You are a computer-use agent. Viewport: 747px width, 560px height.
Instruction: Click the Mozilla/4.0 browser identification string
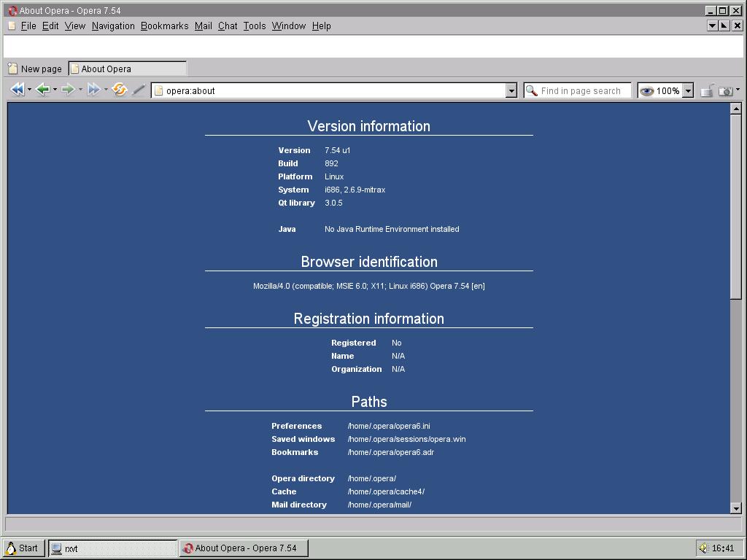point(368,286)
